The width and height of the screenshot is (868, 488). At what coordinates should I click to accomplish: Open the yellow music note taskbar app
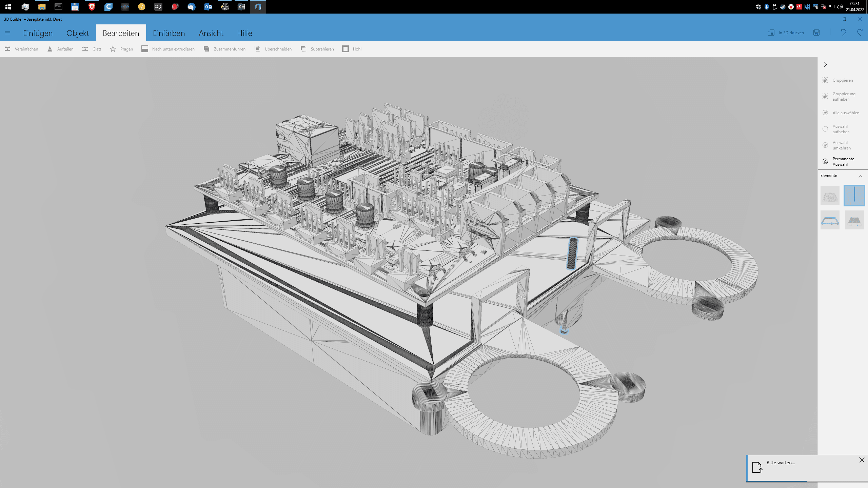(x=141, y=7)
